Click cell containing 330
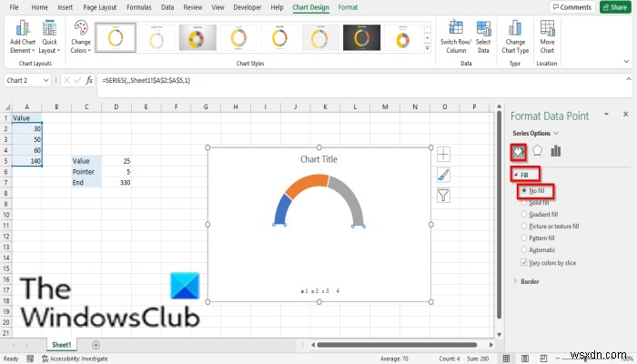This screenshot has width=637, height=364. point(116,182)
